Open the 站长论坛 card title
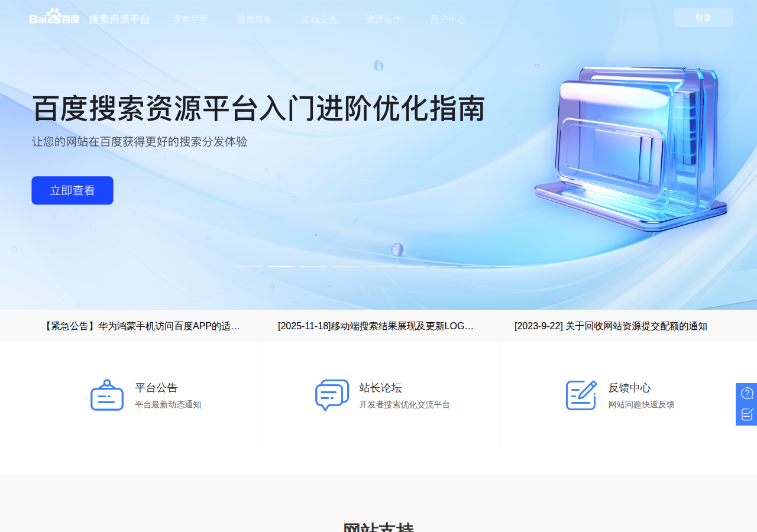 pyautogui.click(x=380, y=388)
